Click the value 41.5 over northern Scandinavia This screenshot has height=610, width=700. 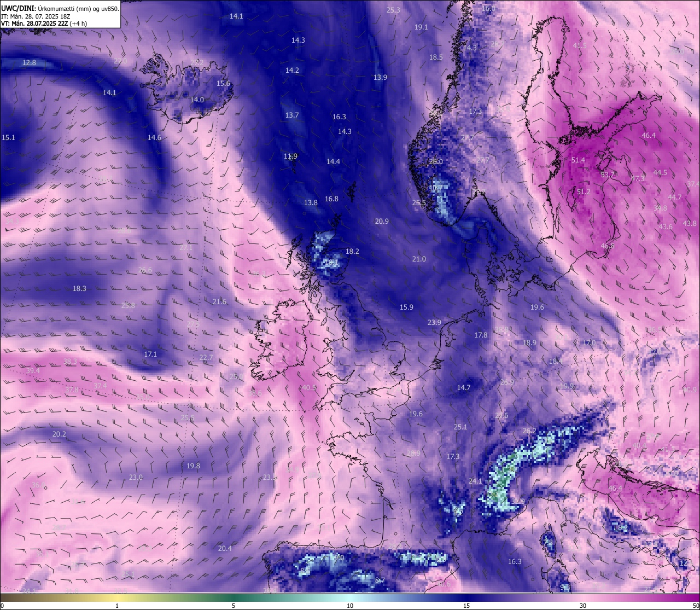[x=580, y=46]
